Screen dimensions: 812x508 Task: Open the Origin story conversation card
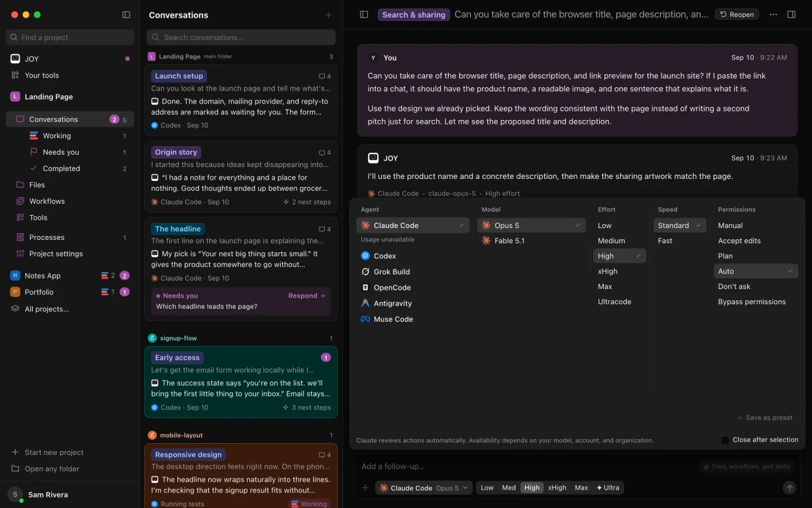[x=241, y=177]
